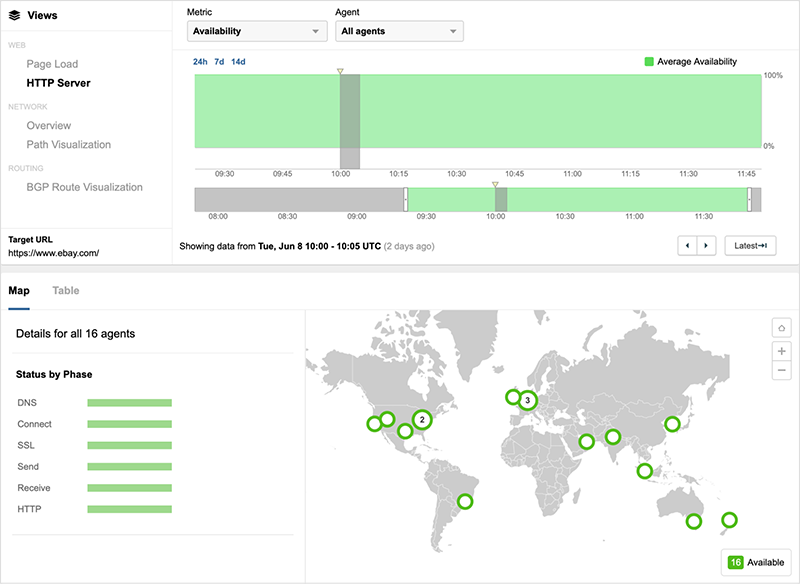Select the Brazil agent marker
The width and height of the screenshot is (800, 584).
click(x=464, y=501)
